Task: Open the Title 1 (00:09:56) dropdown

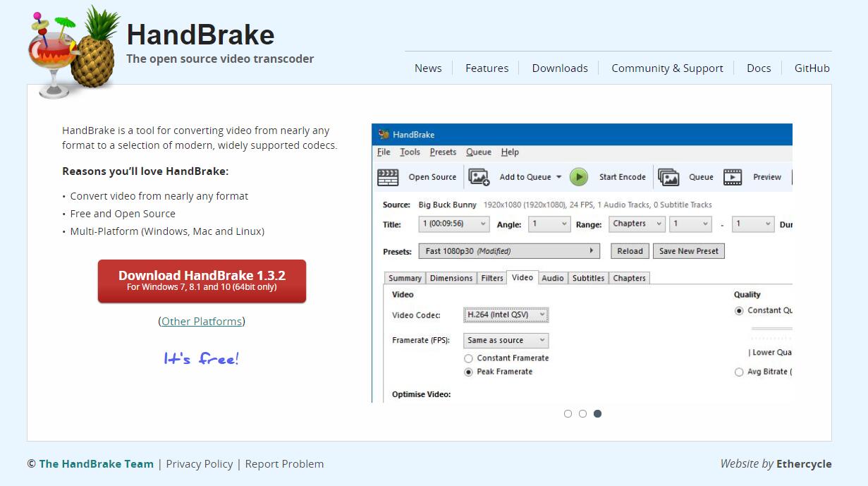Action: [x=454, y=224]
